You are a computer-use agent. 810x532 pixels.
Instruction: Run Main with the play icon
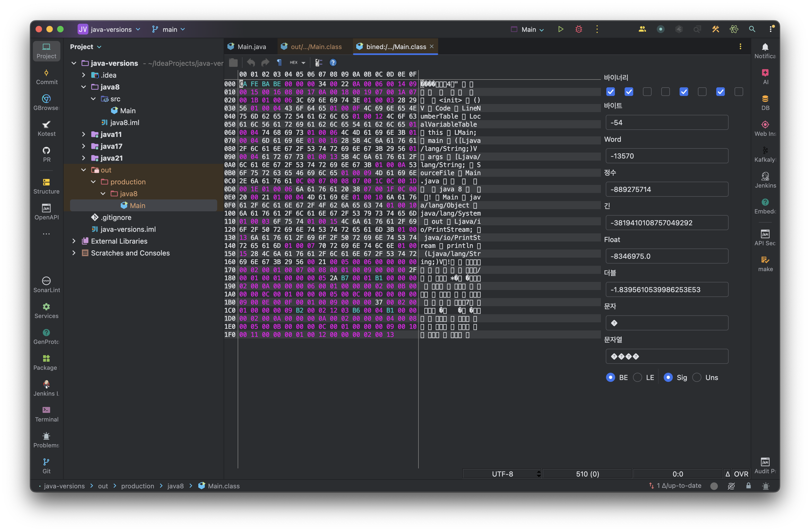pyautogui.click(x=560, y=29)
